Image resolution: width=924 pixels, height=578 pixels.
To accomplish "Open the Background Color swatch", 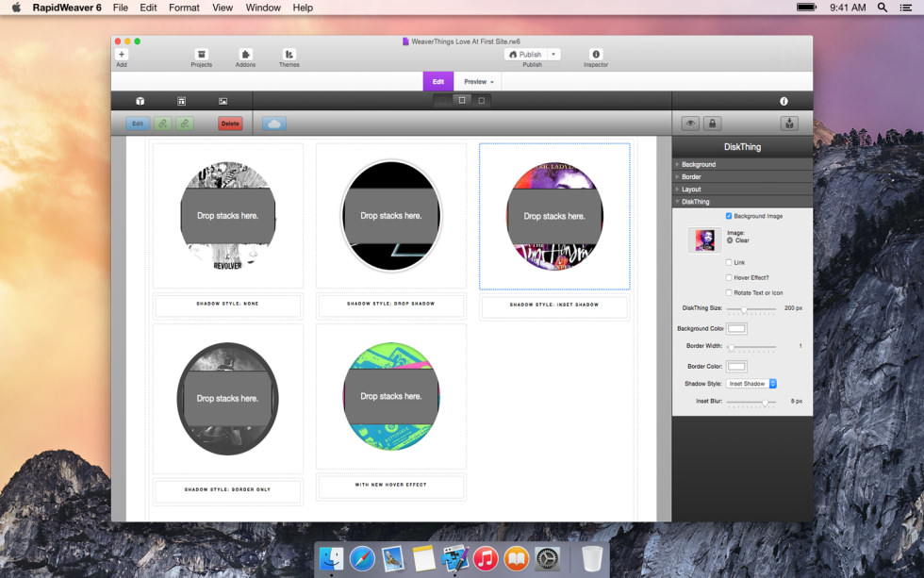I will coord(736,329).
